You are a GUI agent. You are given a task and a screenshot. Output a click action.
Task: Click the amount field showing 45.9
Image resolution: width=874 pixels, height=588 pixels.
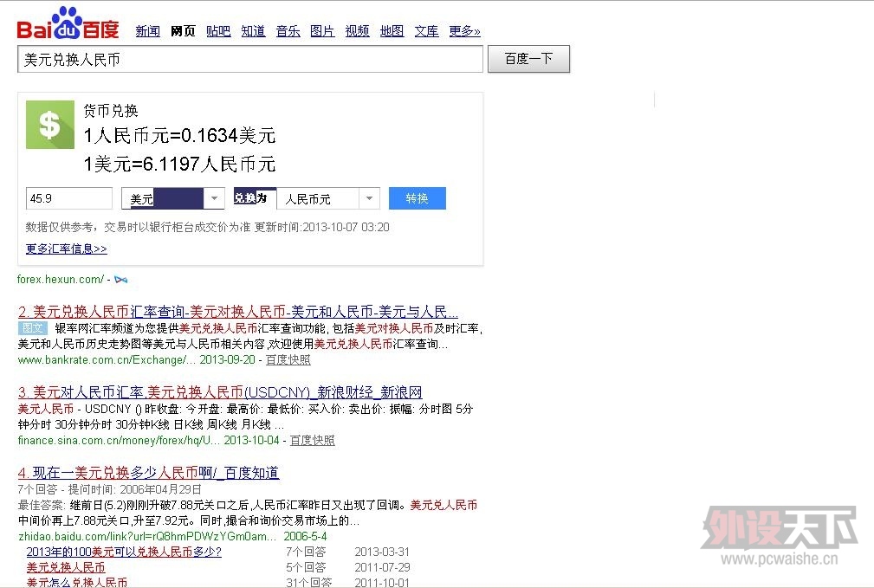(x=69, y=198)
